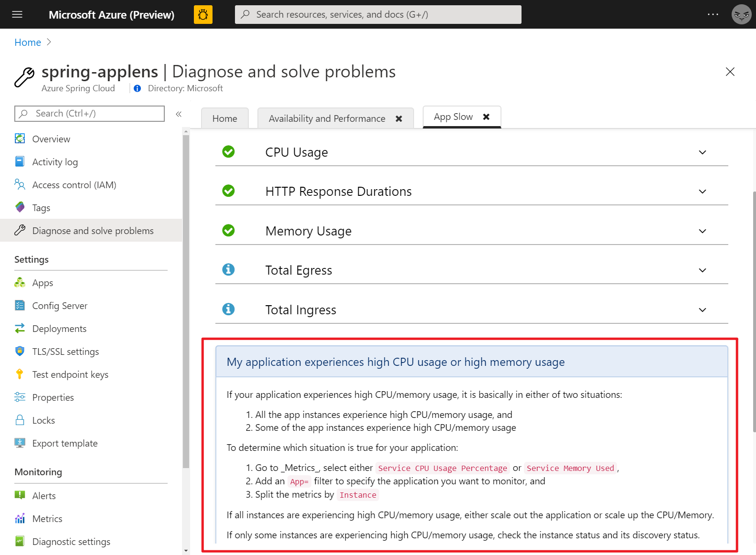756x555 pixels.
Task: Click the sidebar vertical scrollbar thumb
Action: pyautogui.click(x=186, y=301)
